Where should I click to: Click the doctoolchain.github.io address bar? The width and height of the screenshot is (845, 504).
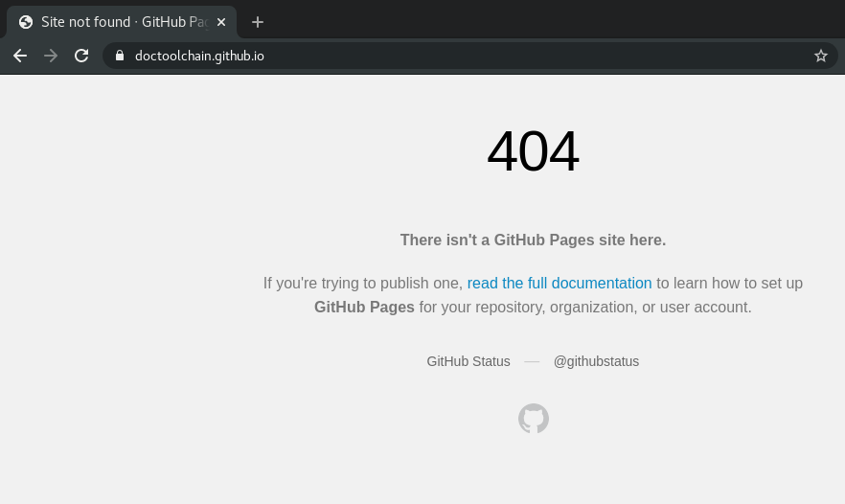(468, 56)
